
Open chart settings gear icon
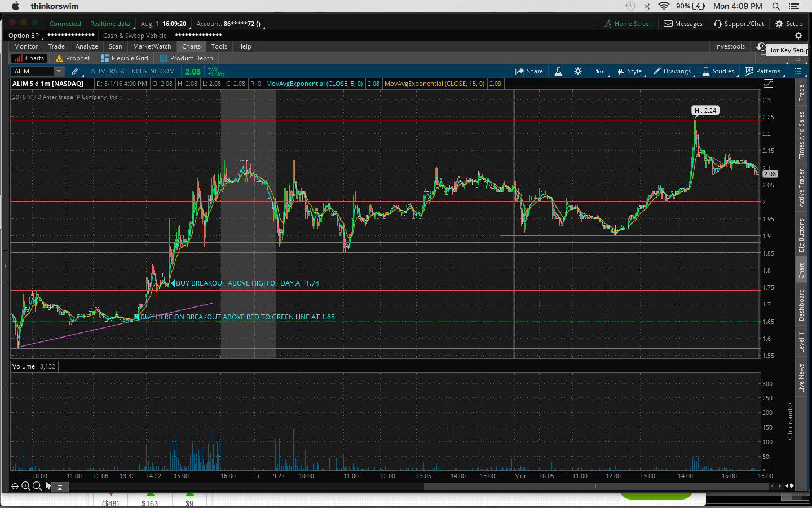578,71
